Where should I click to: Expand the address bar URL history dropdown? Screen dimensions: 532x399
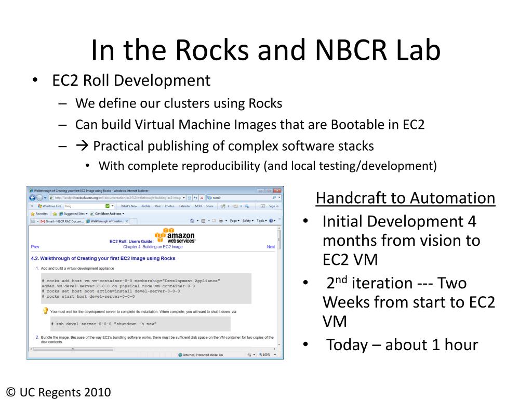pyautogui.click(x=184, y=197)
